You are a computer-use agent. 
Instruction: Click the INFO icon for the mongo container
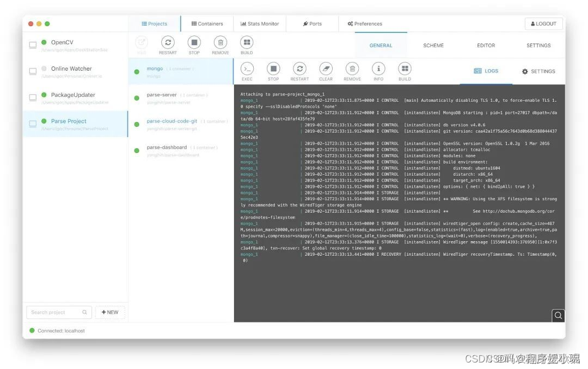click(378, 70)
